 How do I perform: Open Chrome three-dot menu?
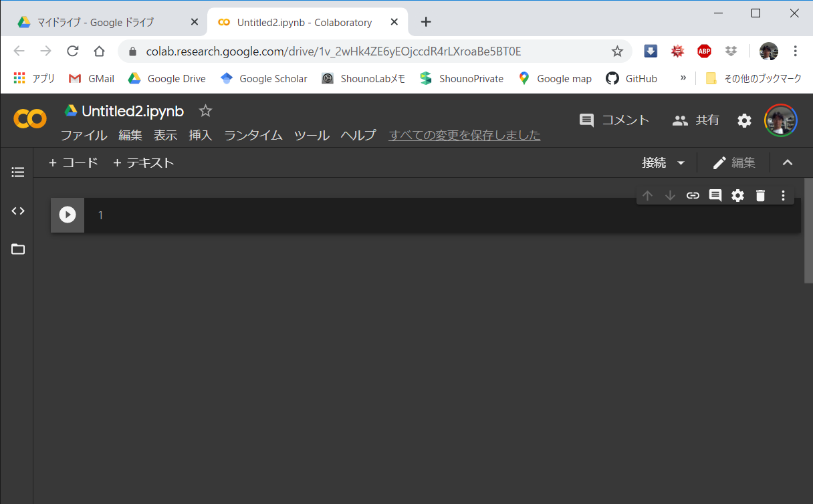pyautogui.click(x=796, y=51)
